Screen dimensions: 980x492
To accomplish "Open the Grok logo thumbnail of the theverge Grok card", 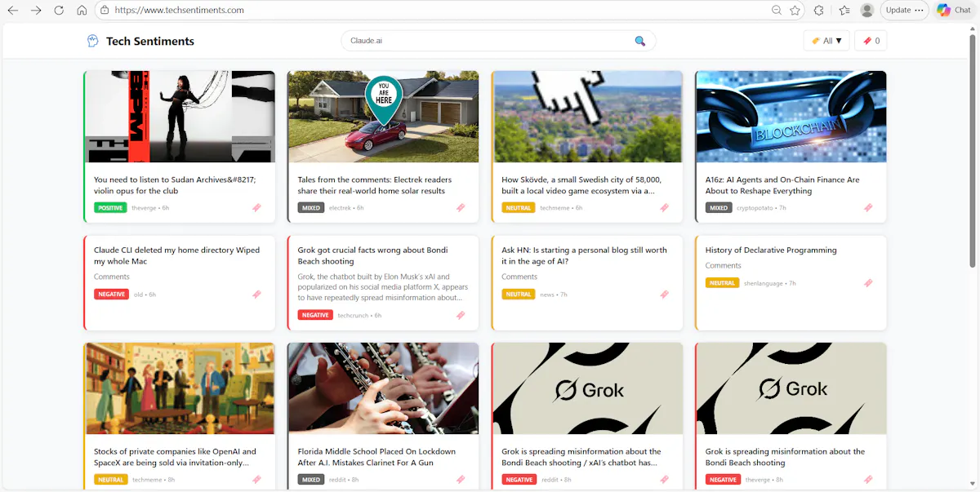I will point(791,388).
